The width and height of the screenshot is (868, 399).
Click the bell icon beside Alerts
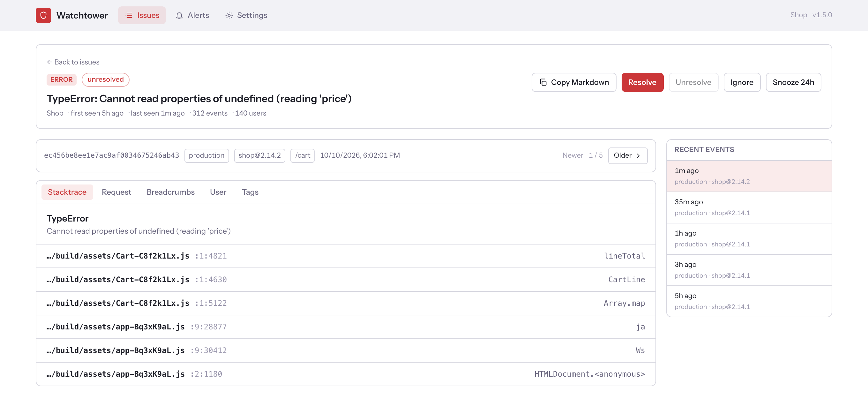click(x=179, y=16)
